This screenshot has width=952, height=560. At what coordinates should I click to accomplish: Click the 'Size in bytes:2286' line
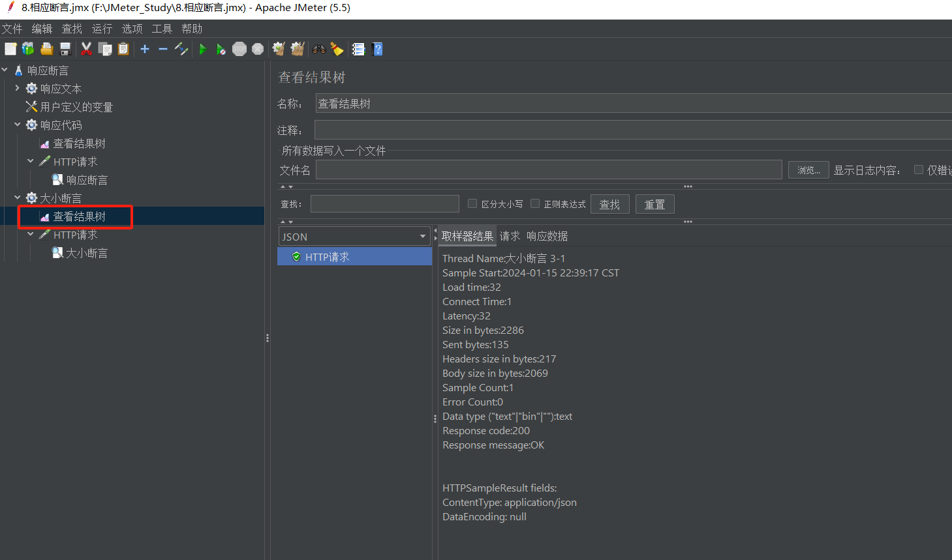click(483, 331)
